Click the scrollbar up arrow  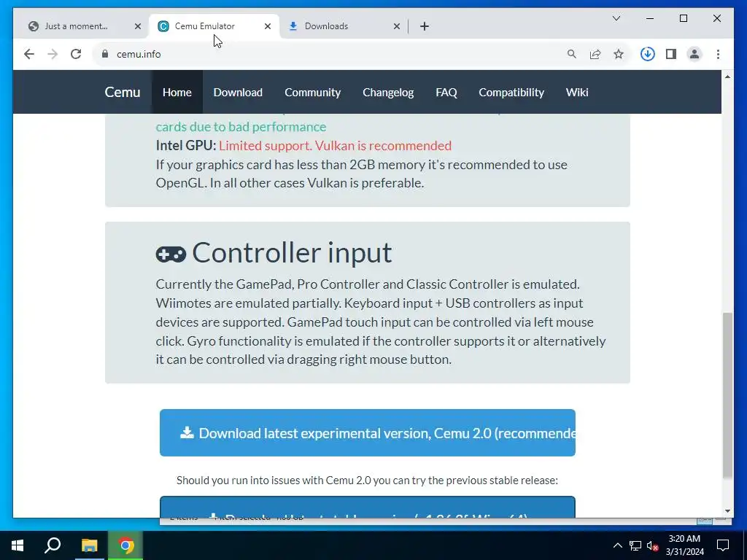(727, 77)
